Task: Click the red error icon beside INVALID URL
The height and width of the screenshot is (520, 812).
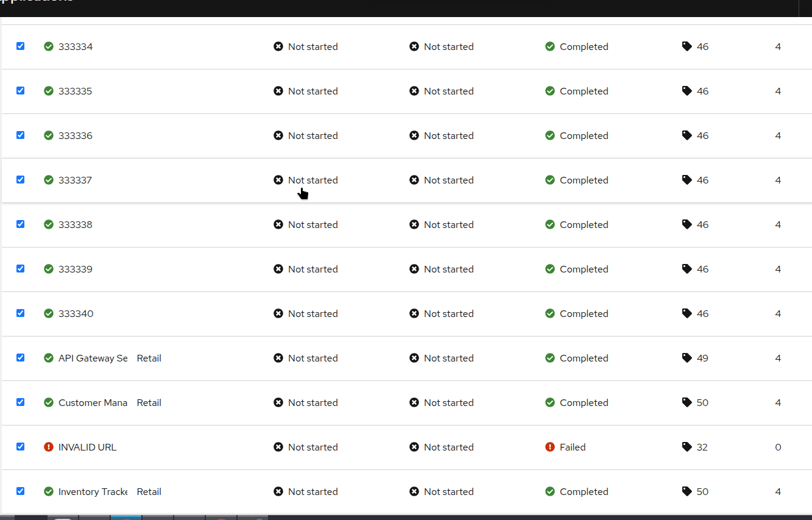Action: (x=49, y=447)
